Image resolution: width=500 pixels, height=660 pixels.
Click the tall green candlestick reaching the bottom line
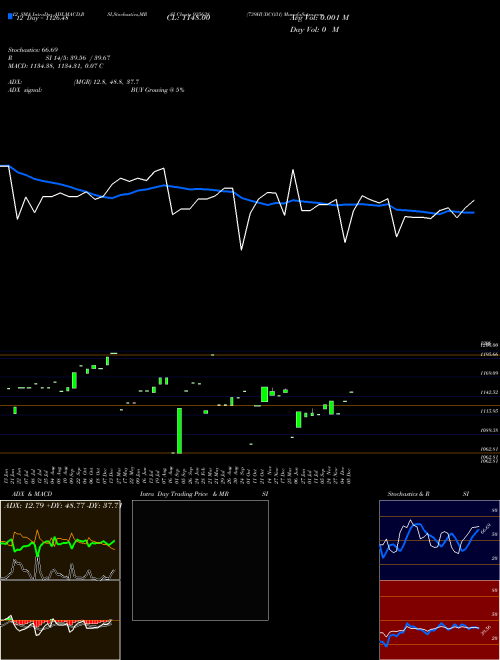coord(179,431)
